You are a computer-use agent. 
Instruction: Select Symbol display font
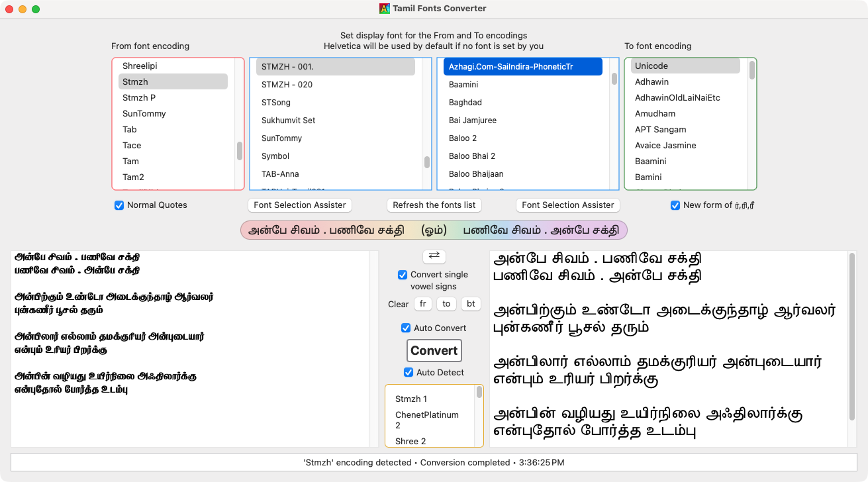[x=336, y=156]
